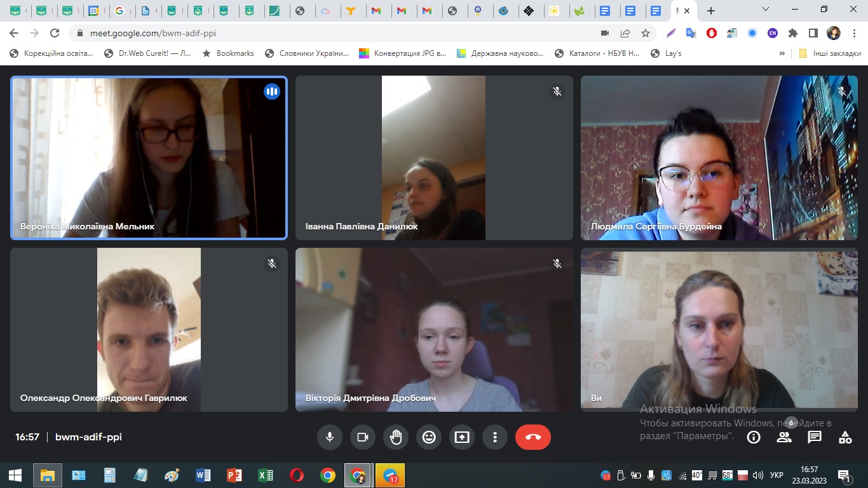Open the Інші закладки bookmarks folder
Viewport: 868px width, 488px height.
[x=830, y=53]
